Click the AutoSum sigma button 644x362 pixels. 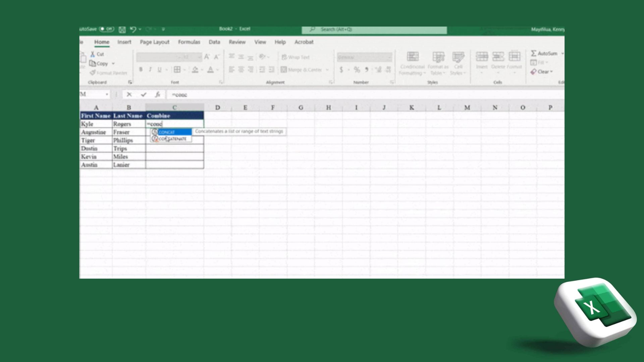[x=544, y=53]
